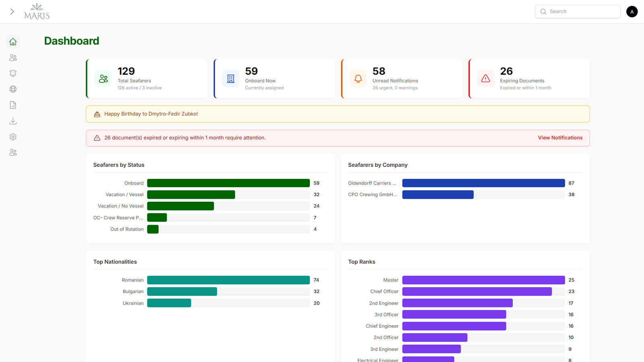The width and height of the screenshot is (644, 362).
Task: Open the globe sidebar icon
Action: coord(13,89)
